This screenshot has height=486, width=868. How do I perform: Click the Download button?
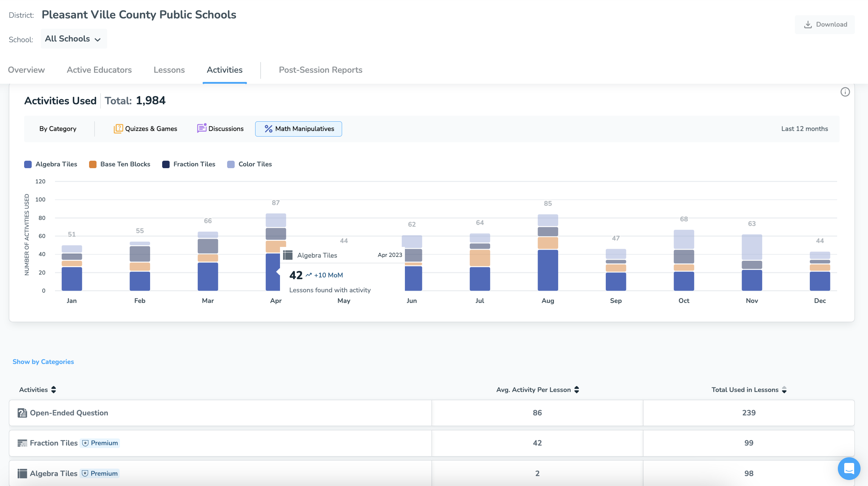coord(825,24)
